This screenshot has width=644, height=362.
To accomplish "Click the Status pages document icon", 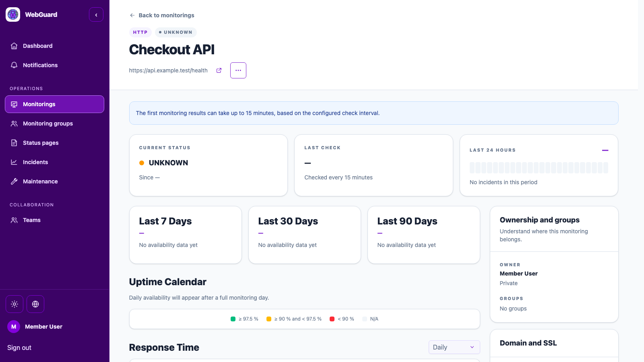I will click(x=14, y=143).
